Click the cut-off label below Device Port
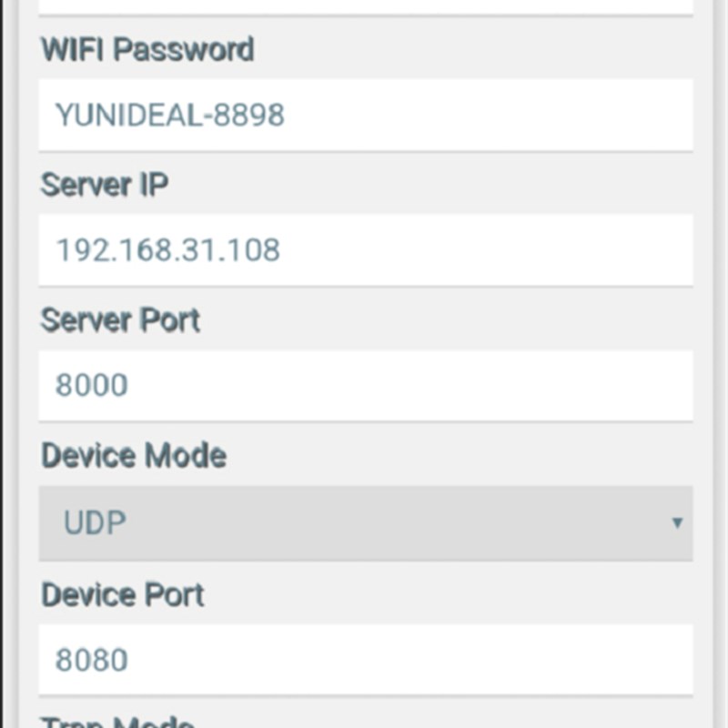 pyautogui.click(x=117, y=723)
